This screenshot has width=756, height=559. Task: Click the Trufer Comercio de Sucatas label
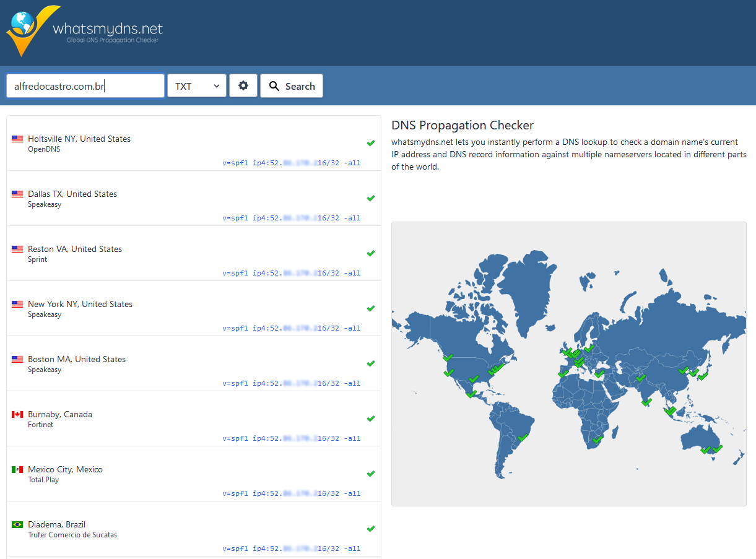pos(72,535)
